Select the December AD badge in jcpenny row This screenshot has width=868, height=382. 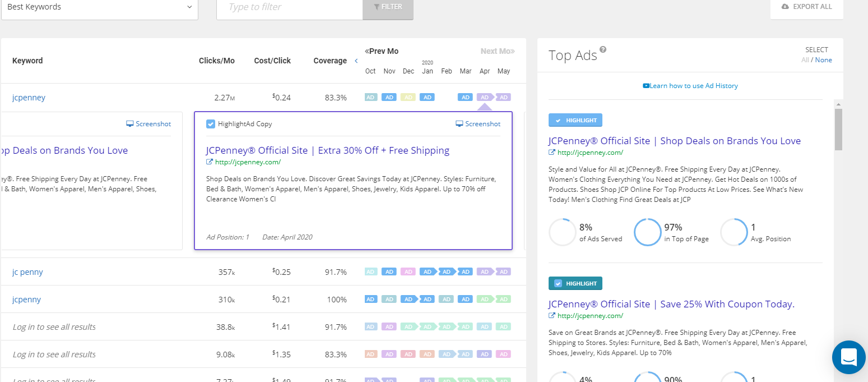point(409,300)
